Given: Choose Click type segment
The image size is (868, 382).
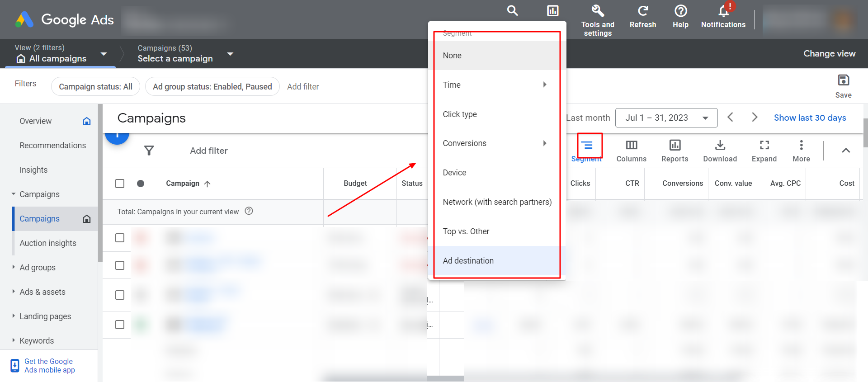Looking at the screenshot, I should click(x=497, y=114).
